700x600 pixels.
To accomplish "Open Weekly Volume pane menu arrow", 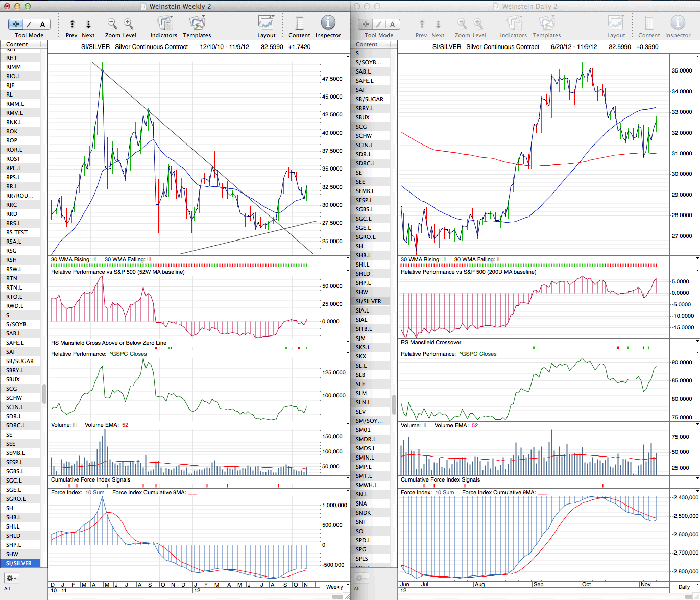I will [348, 424].
